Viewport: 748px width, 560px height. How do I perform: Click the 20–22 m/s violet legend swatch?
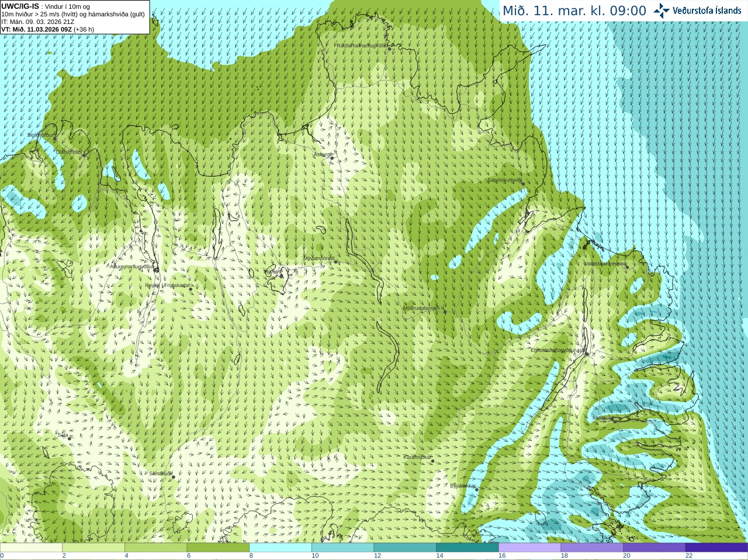tap(654, 548)
